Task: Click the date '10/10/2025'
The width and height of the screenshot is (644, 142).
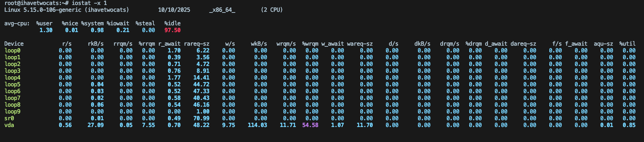Action: pos(174,10)
